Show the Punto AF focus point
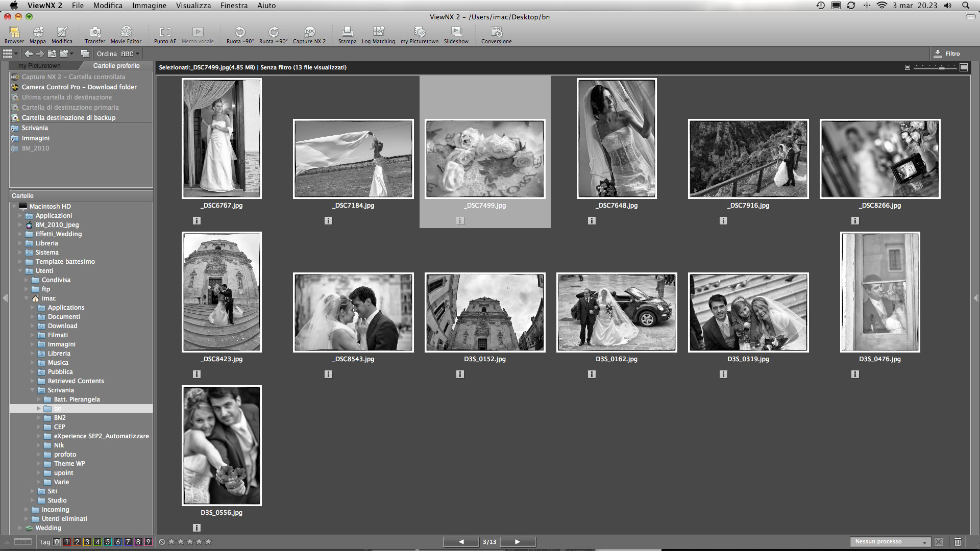 click(x=165, y=35)
